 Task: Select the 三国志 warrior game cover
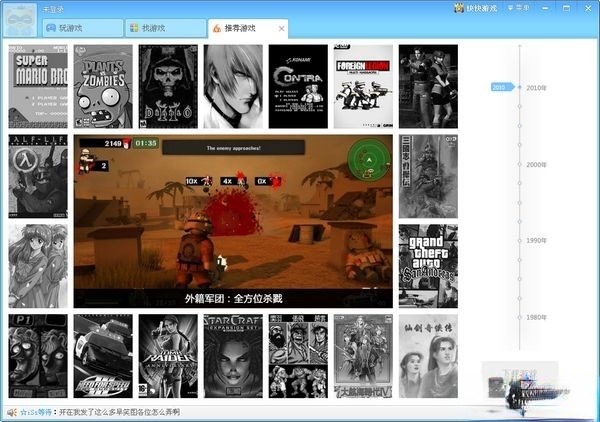pyautogui.click(x=428, y=176)
